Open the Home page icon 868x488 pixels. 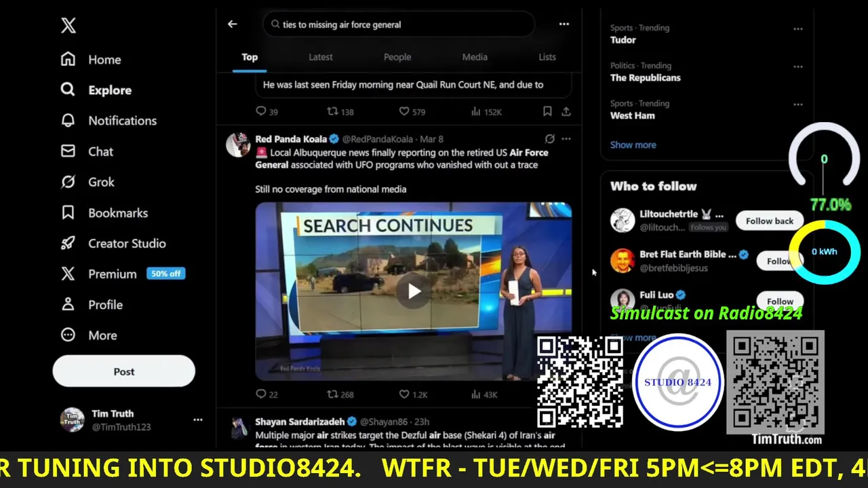[68, 60]
